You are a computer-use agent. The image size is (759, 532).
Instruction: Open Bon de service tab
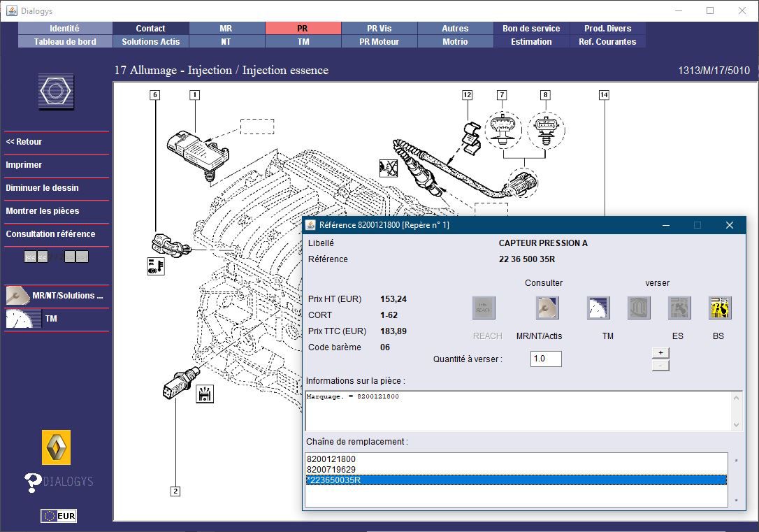(x=531, y=29)
